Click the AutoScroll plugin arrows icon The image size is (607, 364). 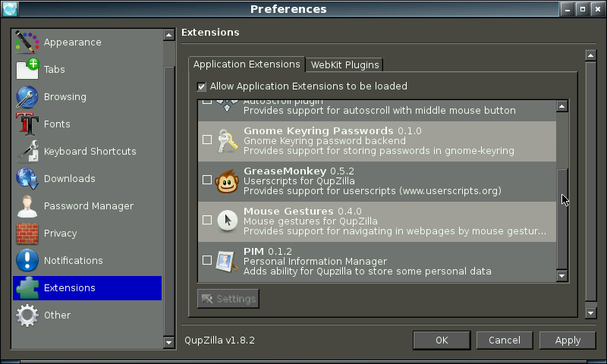coord(227,105)
